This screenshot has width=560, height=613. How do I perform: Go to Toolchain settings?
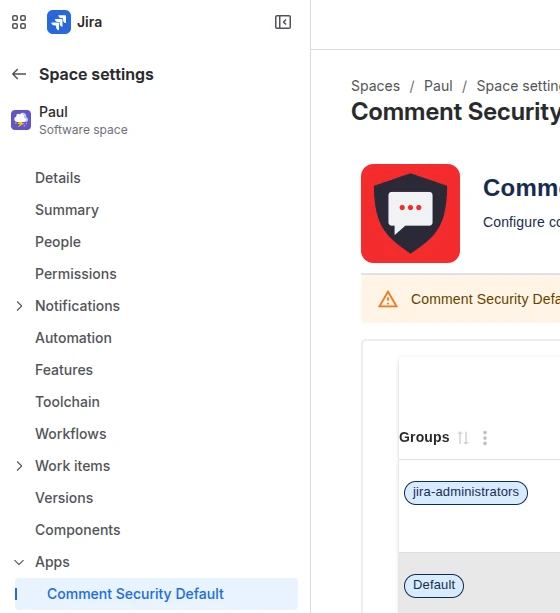point(67,402)
